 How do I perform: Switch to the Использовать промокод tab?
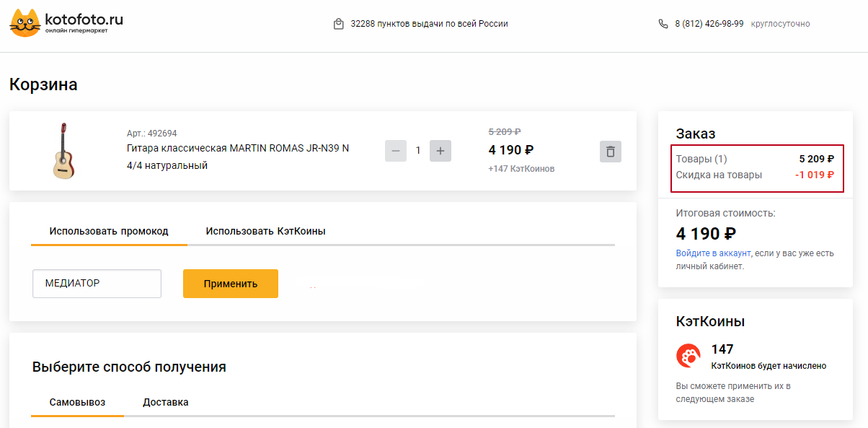tap(109, 232)
